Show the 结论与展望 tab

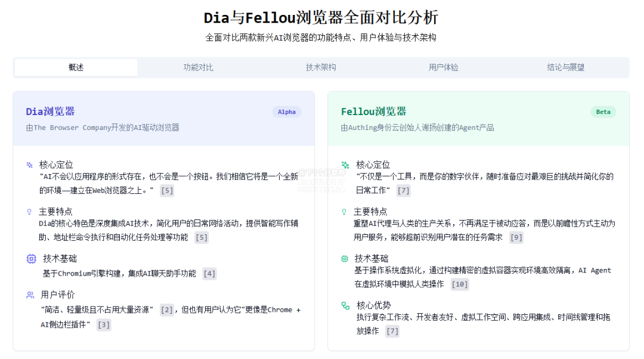[565, 67]
